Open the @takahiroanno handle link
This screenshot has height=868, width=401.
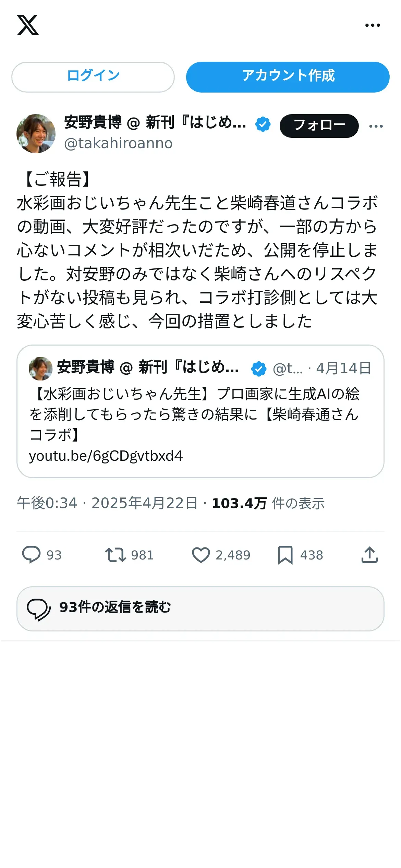[118, 143]
